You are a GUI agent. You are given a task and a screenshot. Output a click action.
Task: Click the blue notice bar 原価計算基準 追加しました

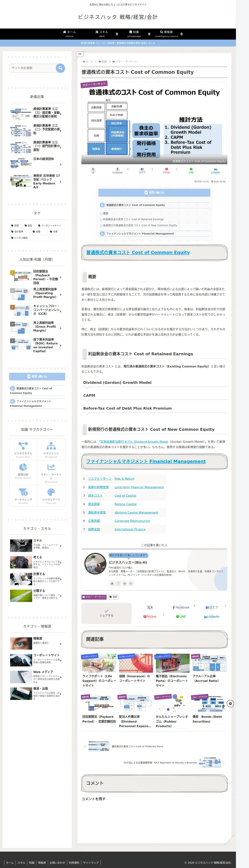[118, 43]
